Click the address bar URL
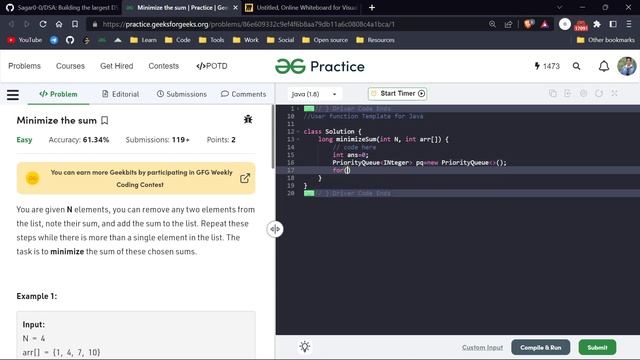 (x=249, y=24)
